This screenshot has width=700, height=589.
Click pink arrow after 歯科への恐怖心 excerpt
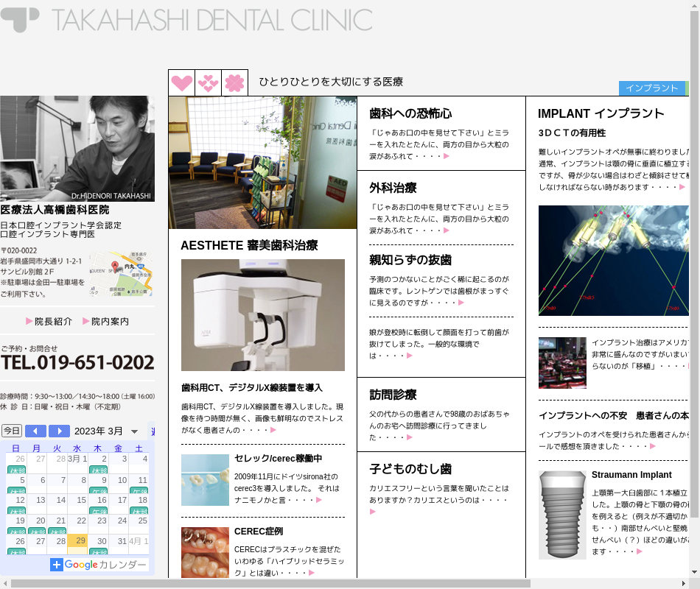pos(447,156)
